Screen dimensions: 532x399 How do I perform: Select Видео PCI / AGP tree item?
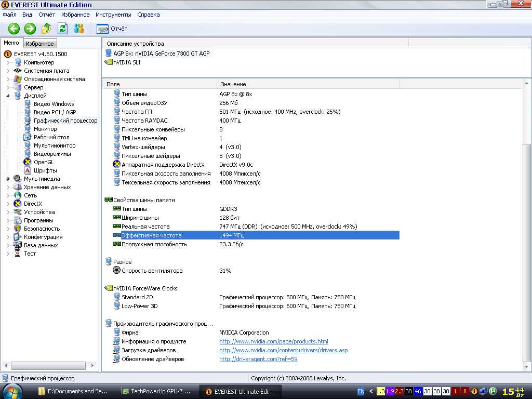coord(55,112)
